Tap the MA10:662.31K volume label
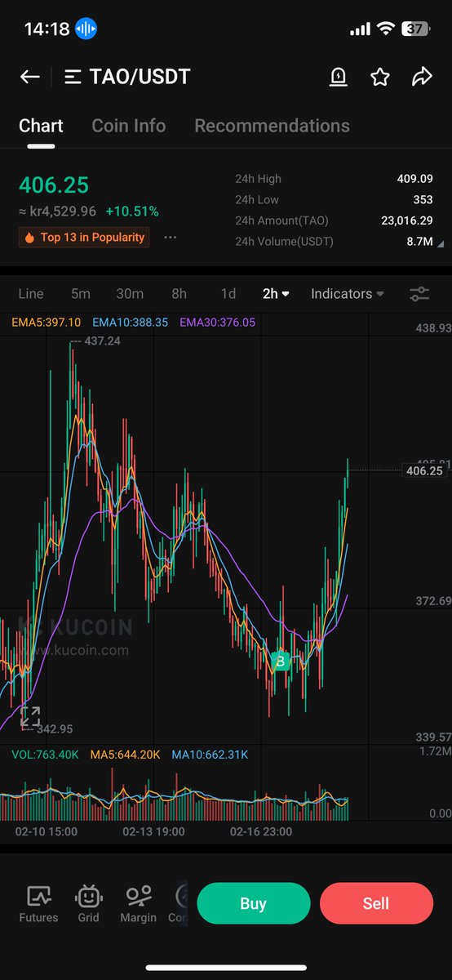The height and width of the screenshot is (980, 452). pyautogui.click(x=210, y=755)
